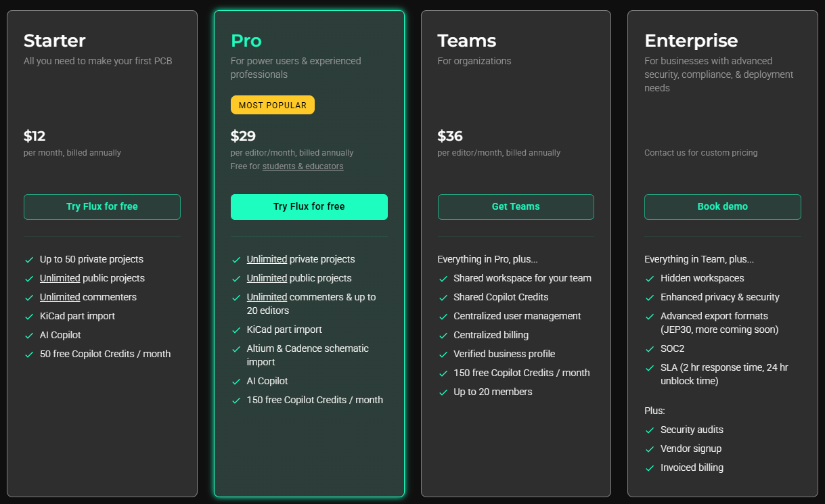825x504 pixels.
Task: Click checkmark beside SLA response time
Action: pos(650,368)
